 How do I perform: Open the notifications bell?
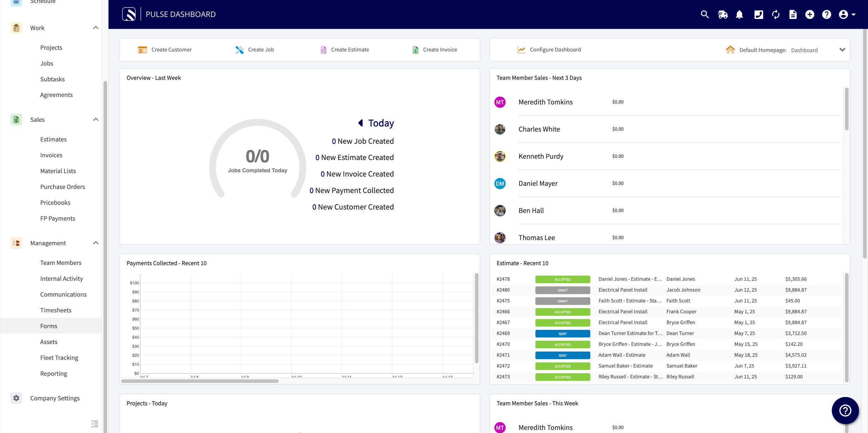point(739,14)
